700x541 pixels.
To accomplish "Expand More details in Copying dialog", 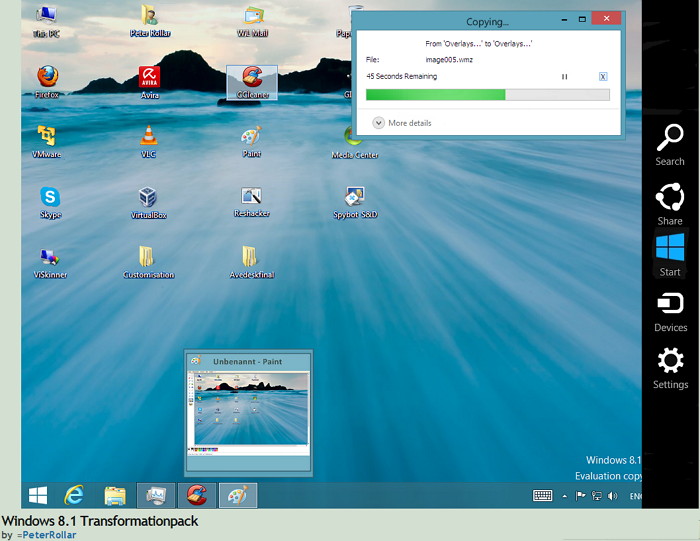I will [402, 123].
